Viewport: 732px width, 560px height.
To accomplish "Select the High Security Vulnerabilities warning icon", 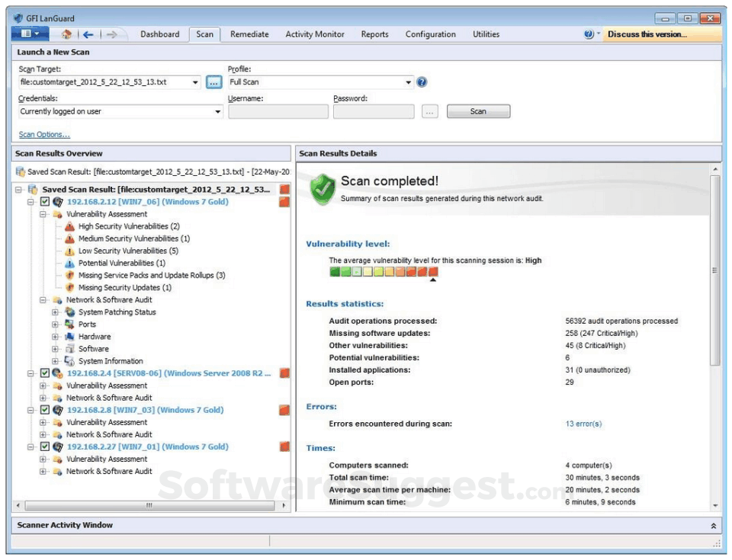I will (x=70, y=226).
